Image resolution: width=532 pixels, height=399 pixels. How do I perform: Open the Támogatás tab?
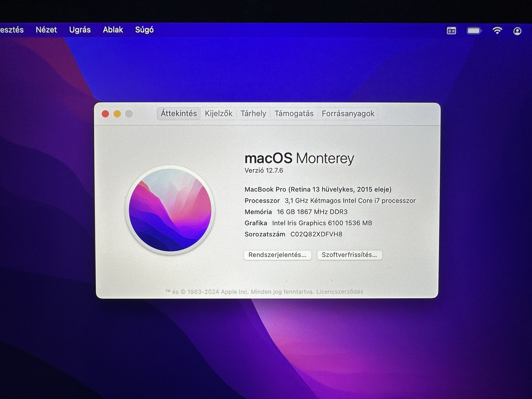click(x=294, y=114)
